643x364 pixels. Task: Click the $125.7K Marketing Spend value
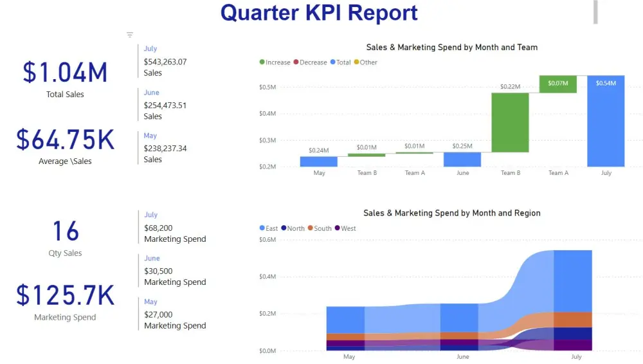65,295
